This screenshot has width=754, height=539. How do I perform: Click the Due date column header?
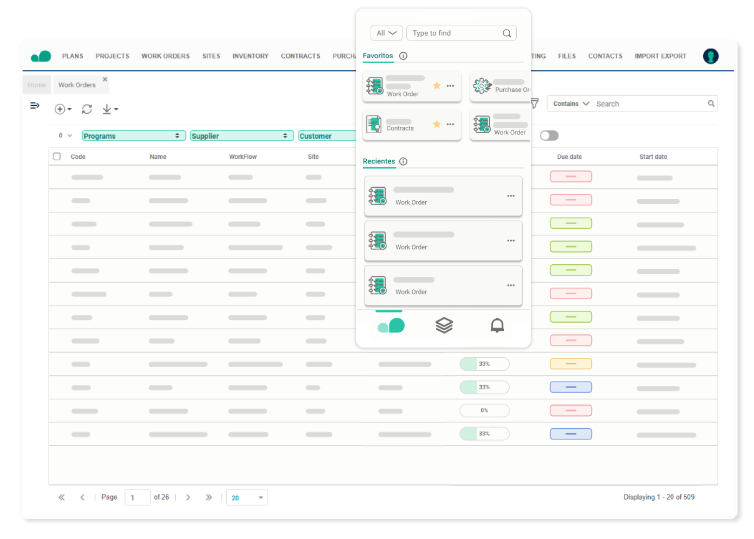click(569, 156)
